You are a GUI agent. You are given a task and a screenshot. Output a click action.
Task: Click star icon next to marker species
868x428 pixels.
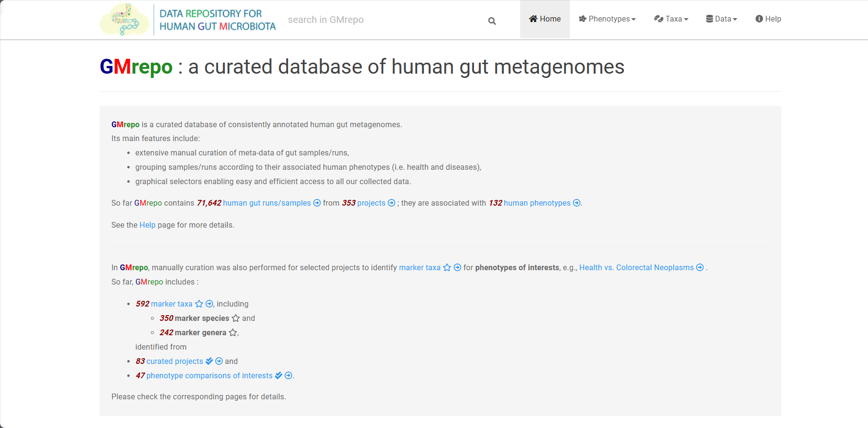235,318
